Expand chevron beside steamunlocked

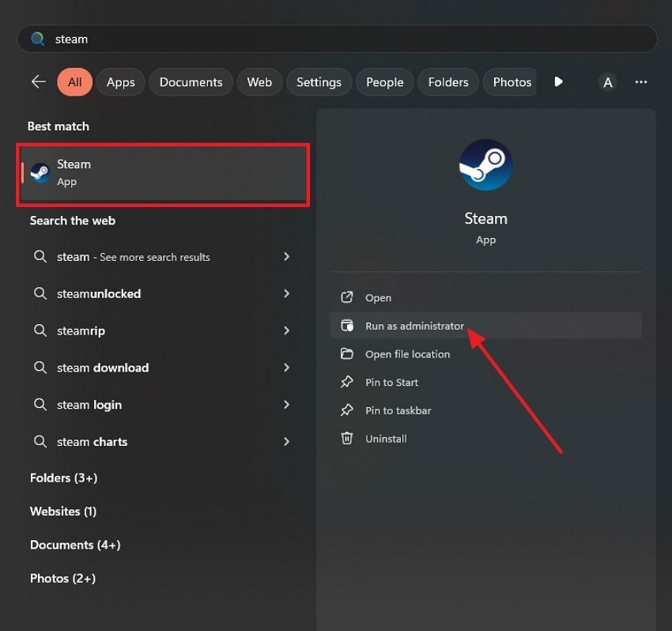(286, 293)
